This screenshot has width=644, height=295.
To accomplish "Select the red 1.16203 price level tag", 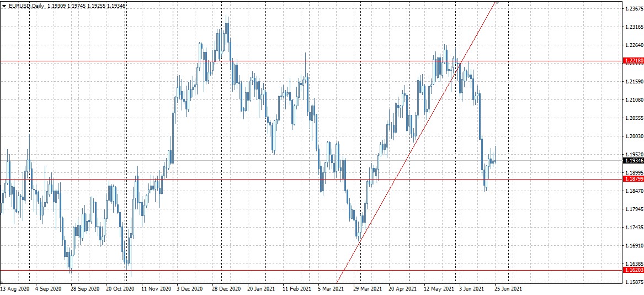I will tap(634, 270).
